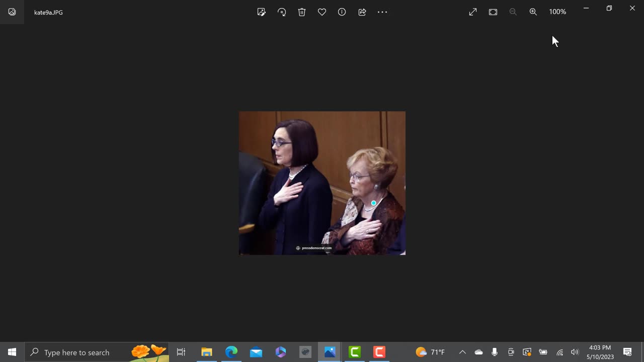Image resolution: width=644 pixels, height=362 pixels.
Task: Click the kate9a.JPG file name
Action: (x=48, y=12)
